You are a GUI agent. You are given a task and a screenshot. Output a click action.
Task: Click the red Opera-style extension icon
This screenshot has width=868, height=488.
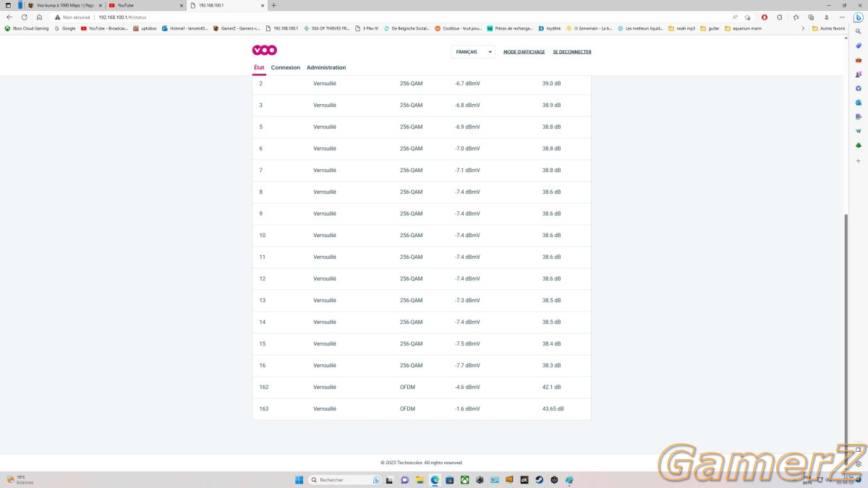click(x=765, y=17)
